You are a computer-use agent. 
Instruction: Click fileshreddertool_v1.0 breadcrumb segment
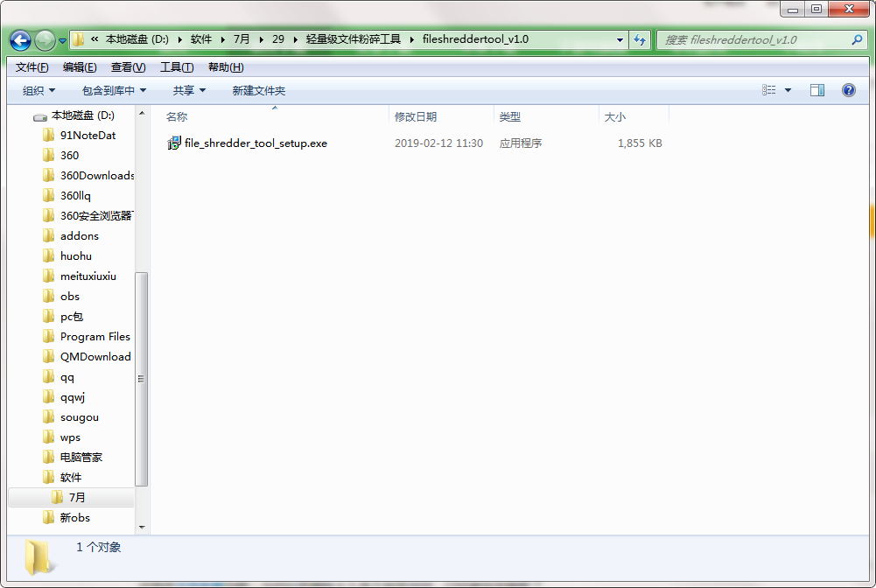coord(475,39)
